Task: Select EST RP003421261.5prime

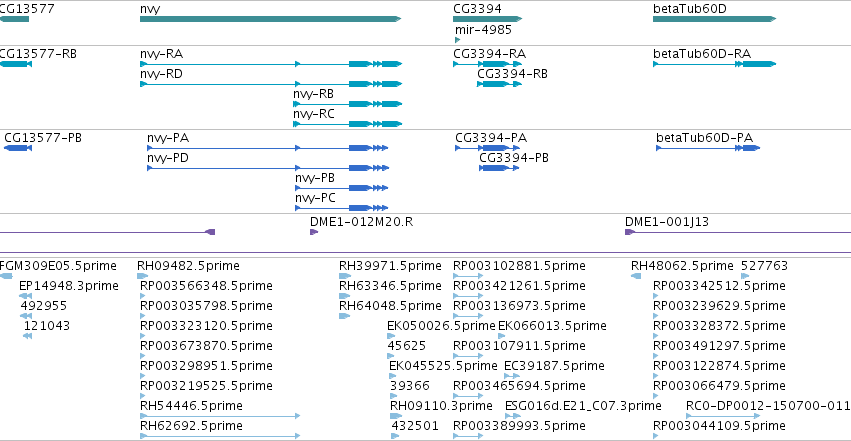Action: pos(468,296)
